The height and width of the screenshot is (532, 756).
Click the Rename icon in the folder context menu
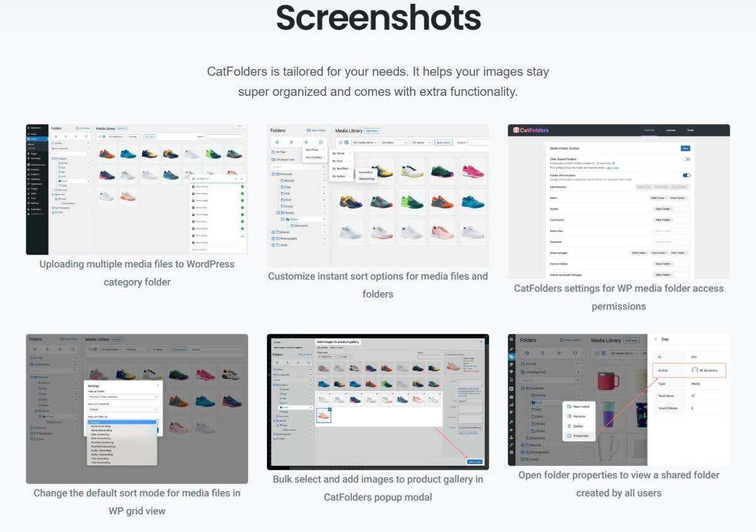(570, 416)
